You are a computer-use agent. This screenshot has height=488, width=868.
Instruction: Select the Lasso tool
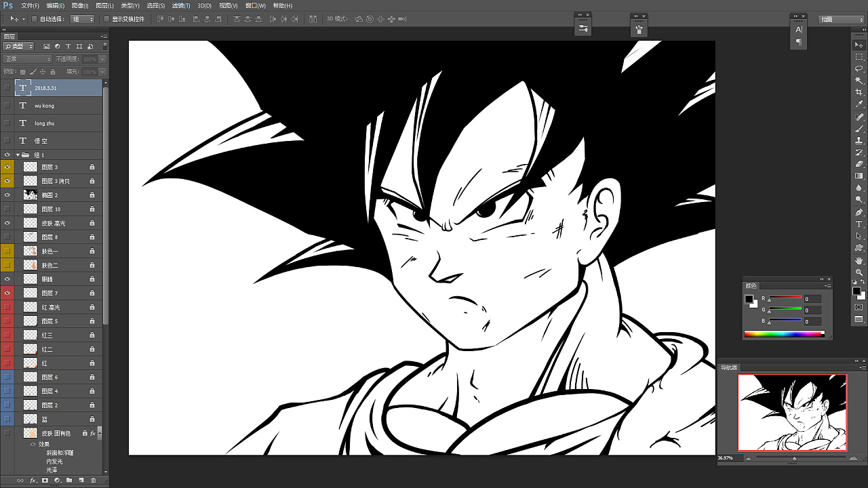859,68
